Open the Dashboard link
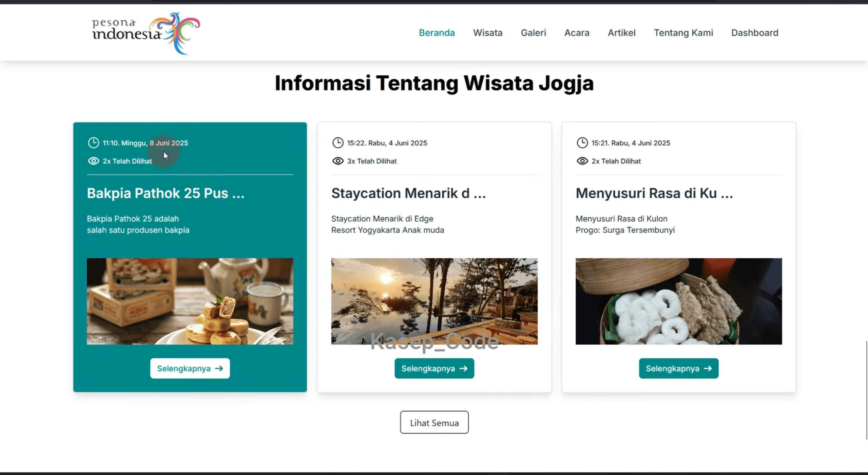The width and height of the screenshot is (868, 475). [x=754, y=33]
